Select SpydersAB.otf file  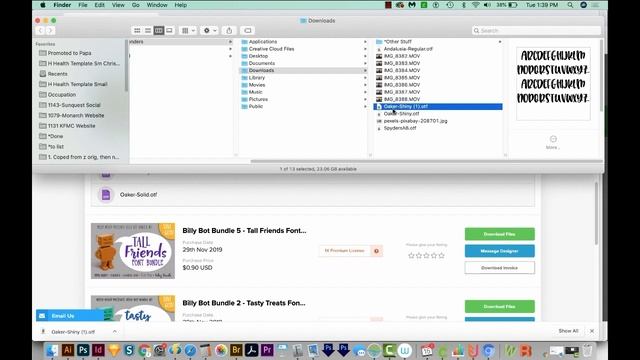coord(400,128)
